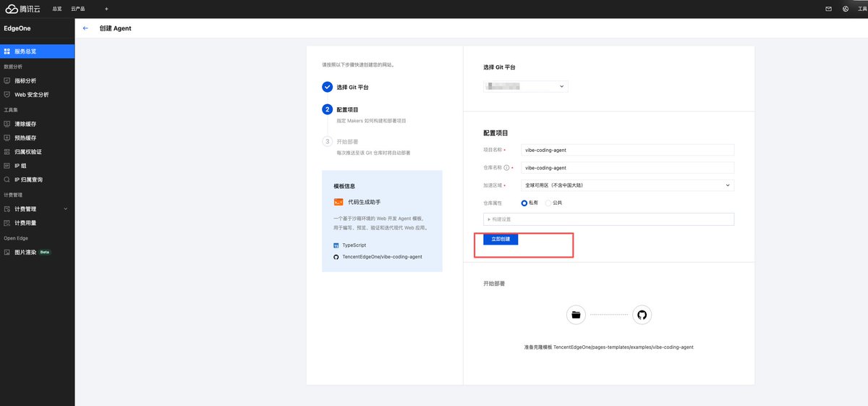Select the 公共 repository radio button

pyautogui.click(x=548, y=203)
